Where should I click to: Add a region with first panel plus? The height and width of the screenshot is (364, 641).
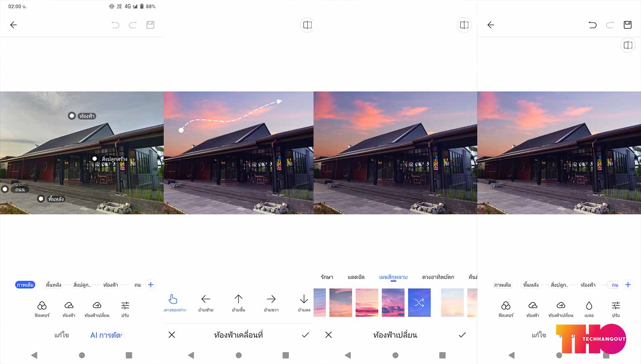(151, 285)
